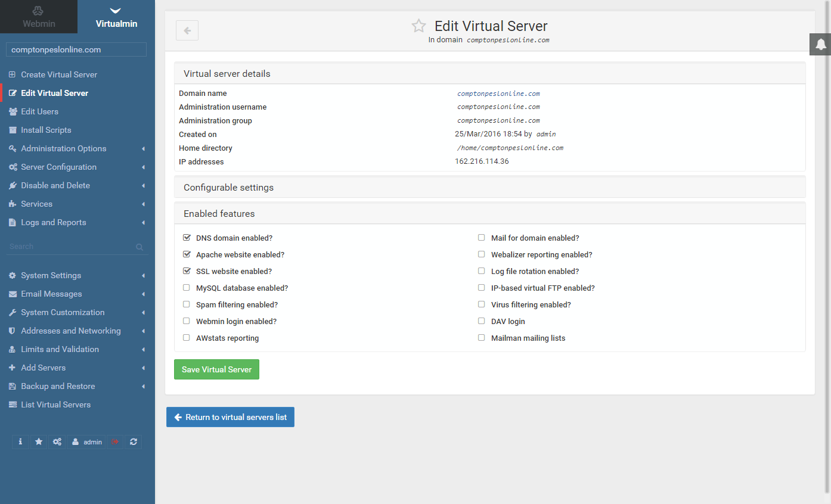Click the refresh icon in bottom toolbar
Screen dimensions: 831x504
point(134,441)
